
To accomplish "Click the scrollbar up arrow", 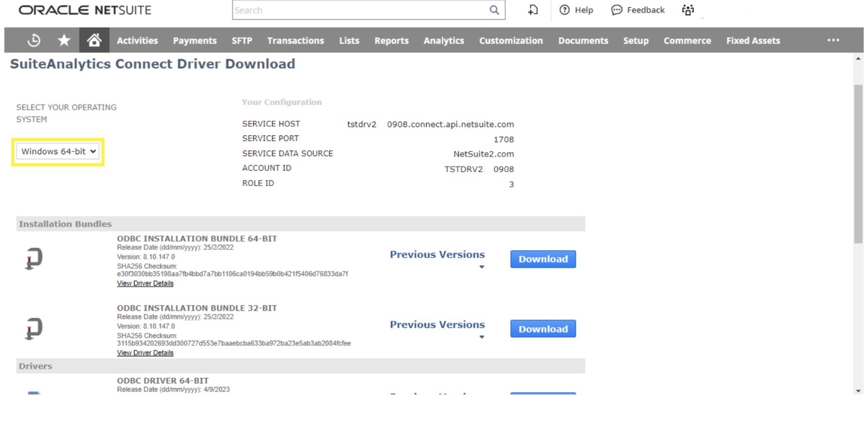I will (x=858, y=59).
